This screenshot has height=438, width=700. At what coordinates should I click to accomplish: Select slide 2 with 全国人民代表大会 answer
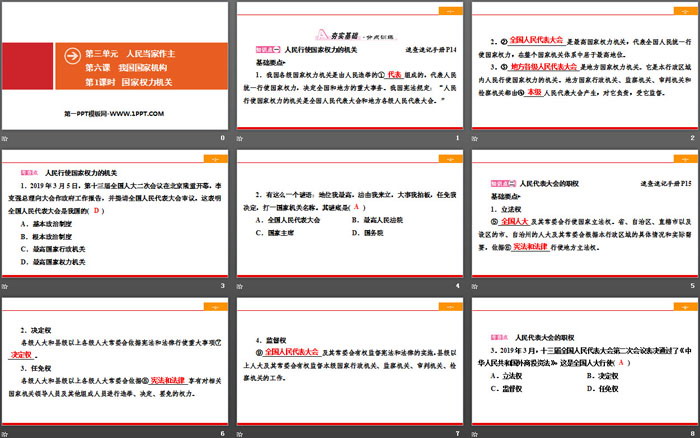[586, 65]
